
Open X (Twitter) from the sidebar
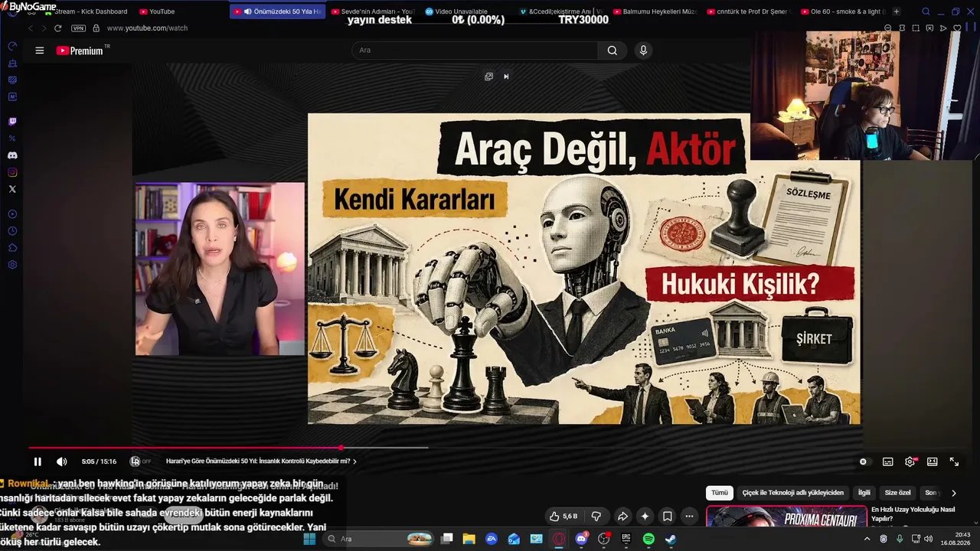click(12, 189)
